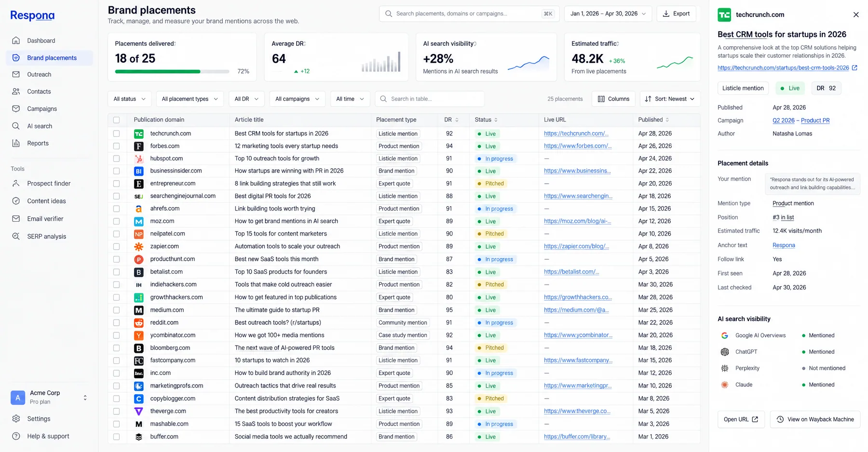Click the Estimated traffic info icon
Screen dimensions: 868x452
pyautogui.click(x=618, y=44)
